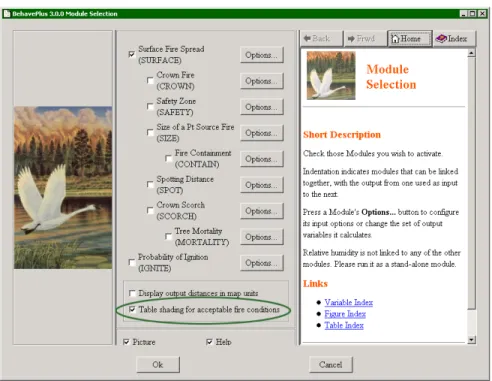Open the help Index book icon
This screenshot has height=381, width=492.
click(441, 39)
